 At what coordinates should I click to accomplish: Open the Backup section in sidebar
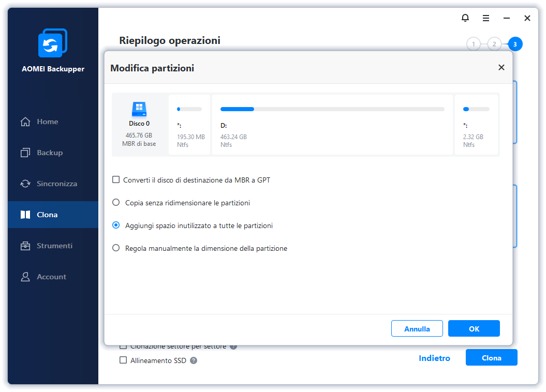point(49,153)
